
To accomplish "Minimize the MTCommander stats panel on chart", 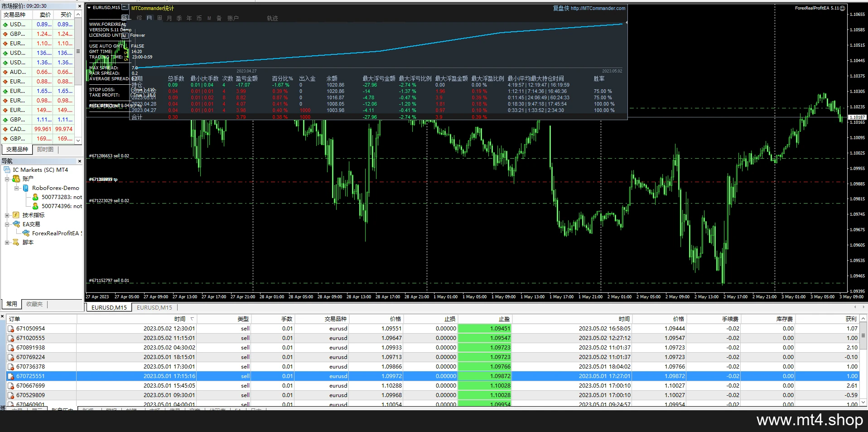I will point(125,8).
